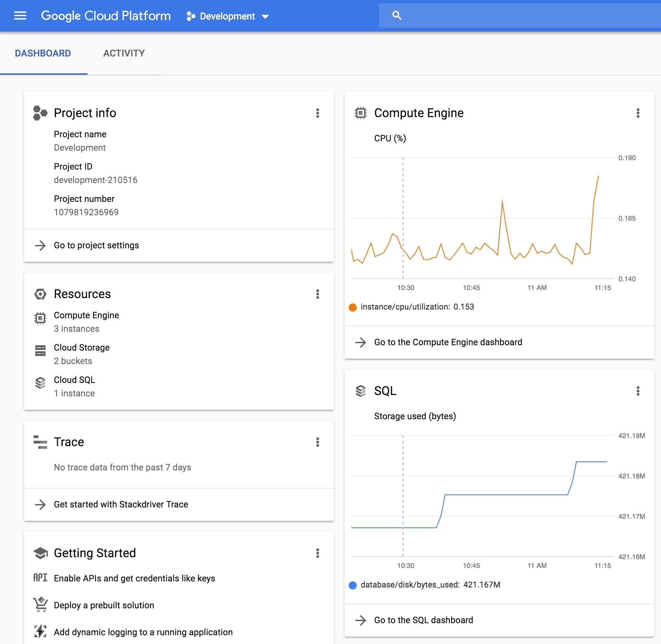Open Project info card options menu
The height and width of the screenshot is (644, 661).
click(317, 113)
